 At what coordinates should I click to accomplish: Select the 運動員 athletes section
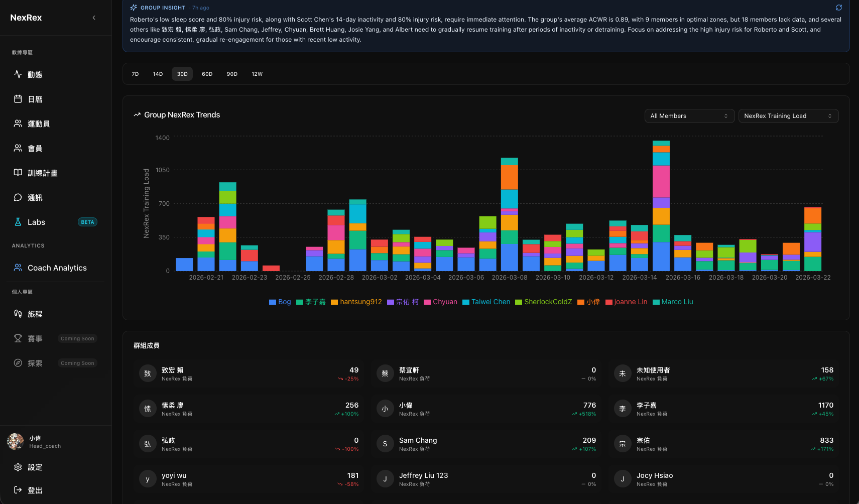click(x=38, y=123)
